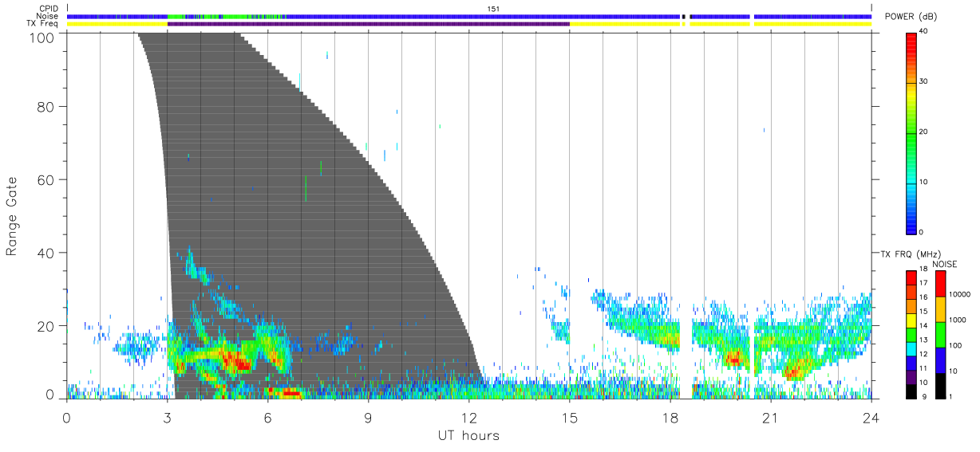Click power colorbar label '40'
Screen dimensions: 980x452
[923, 31]
